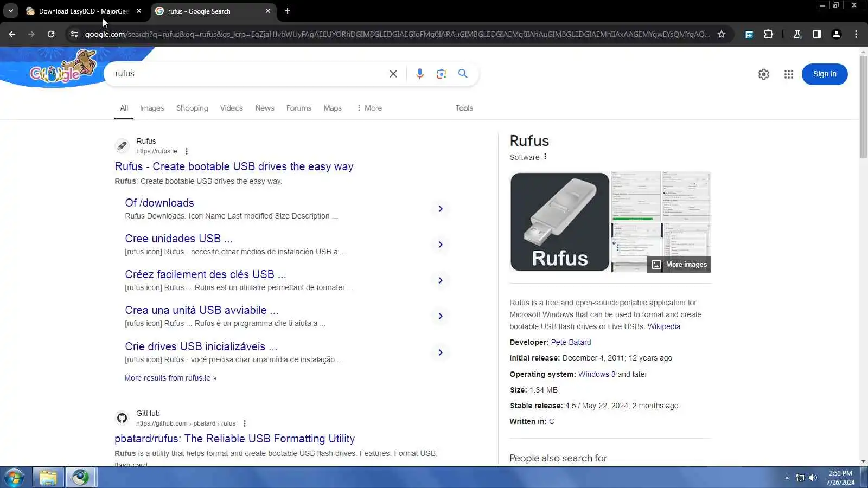This screenshot has width=868, height=488.
Task: Switch to the Shopping tab
Action: [x=192, y=108]
